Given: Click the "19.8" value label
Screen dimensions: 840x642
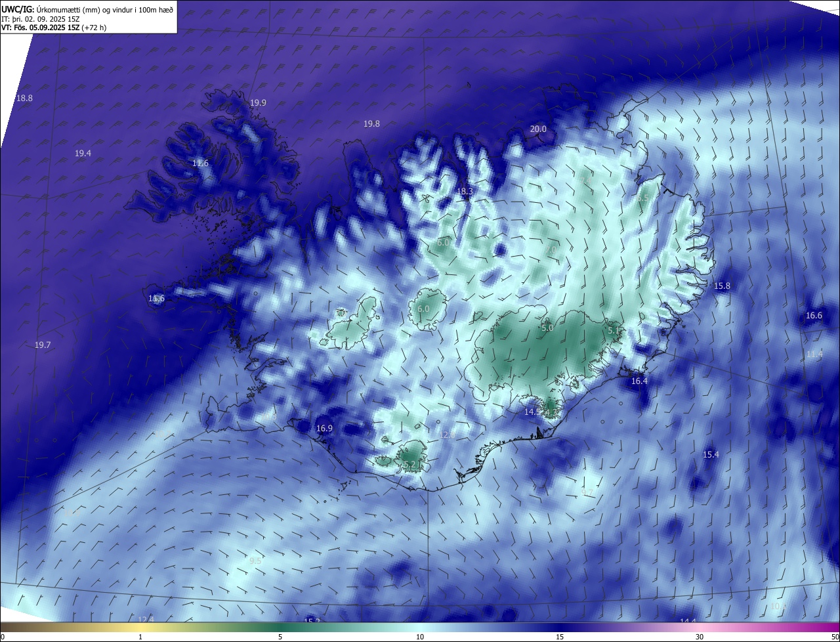Looking at the screenshot, I should point(371,123).
